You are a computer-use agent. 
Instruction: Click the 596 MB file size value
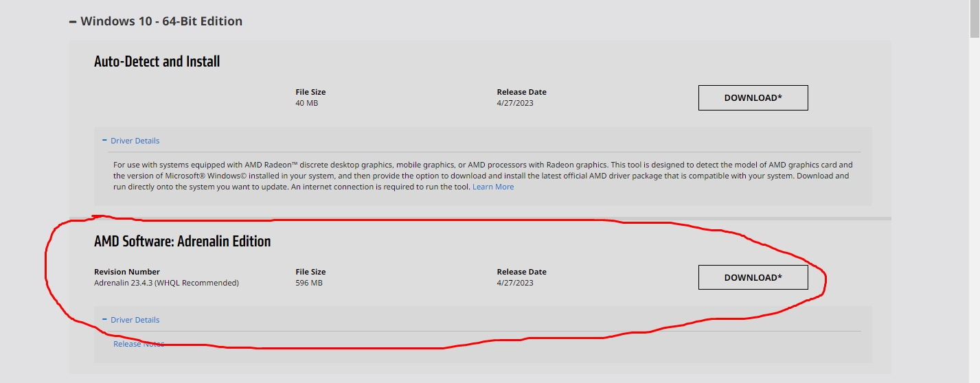tap(309, 283)
